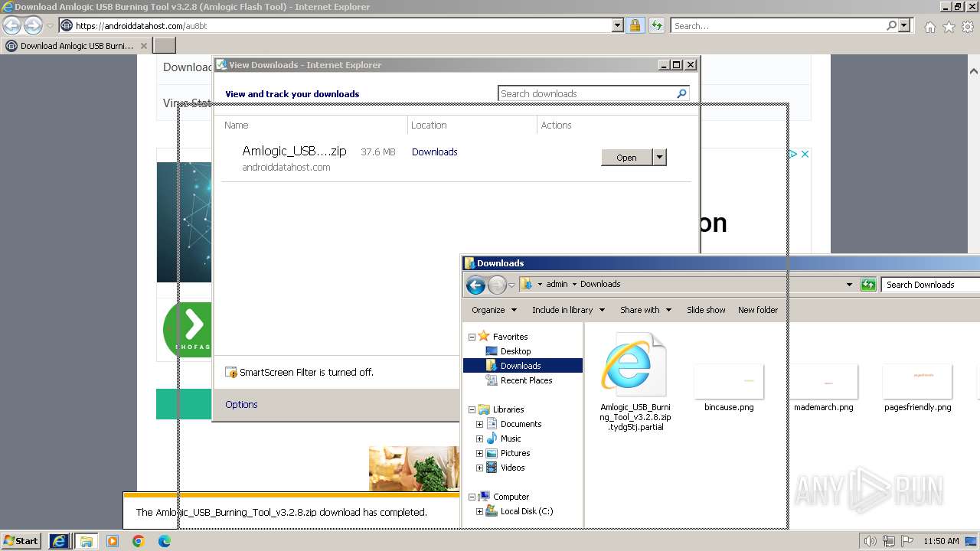Click the taskbar clock 11:50 AM
Image resolution: width=980 pixels, height=551 pixels.
click(941, 541)
